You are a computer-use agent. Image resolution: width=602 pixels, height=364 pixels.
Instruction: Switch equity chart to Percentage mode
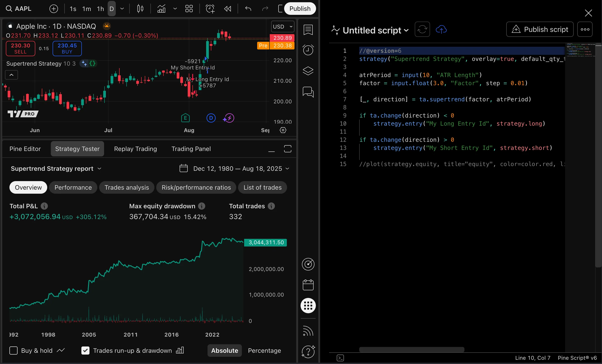pos(264,351)
